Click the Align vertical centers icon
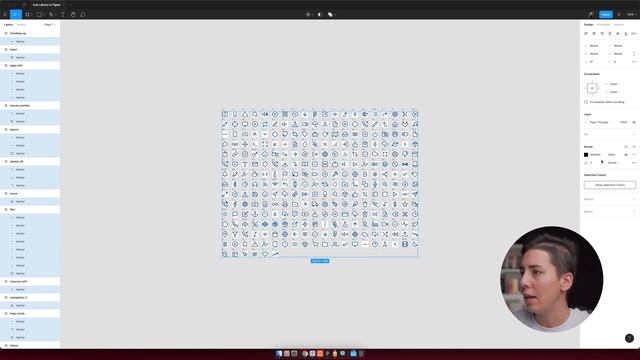 618,33
